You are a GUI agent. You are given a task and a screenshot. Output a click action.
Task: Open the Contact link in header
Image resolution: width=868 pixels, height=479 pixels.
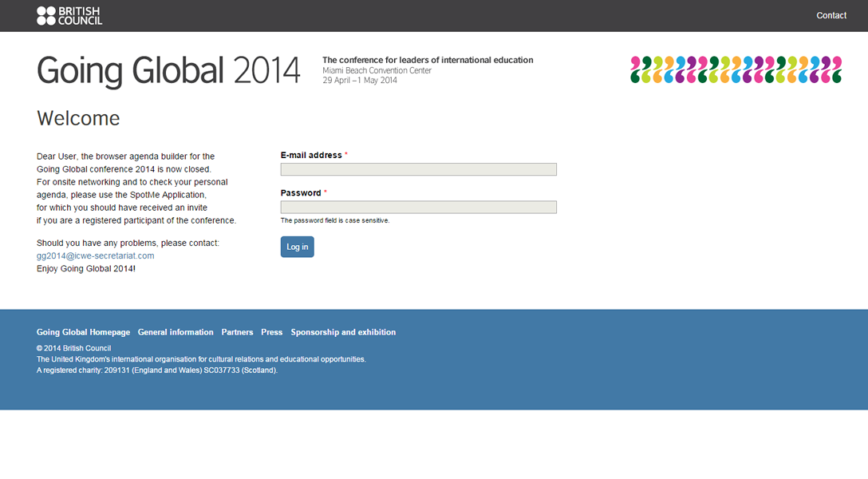point(831,15)
